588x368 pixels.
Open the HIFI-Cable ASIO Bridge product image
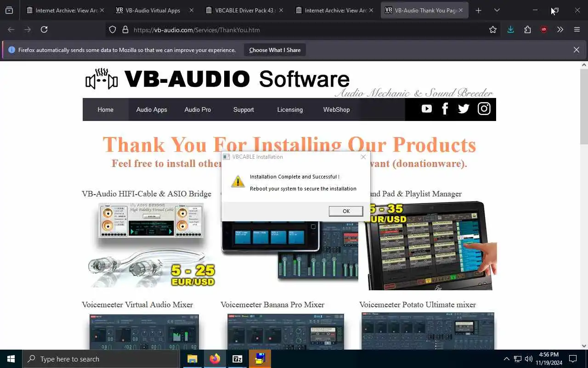point(152,245)
